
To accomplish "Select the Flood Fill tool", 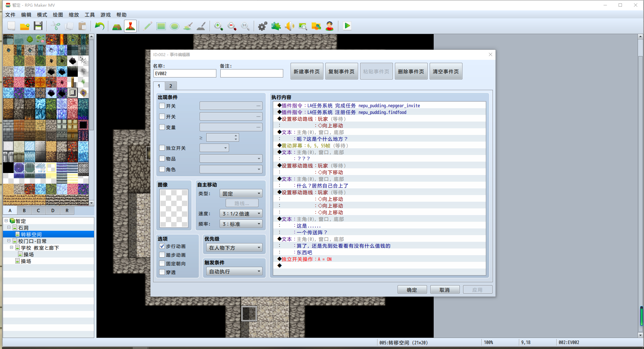I will tap(188, 26).
